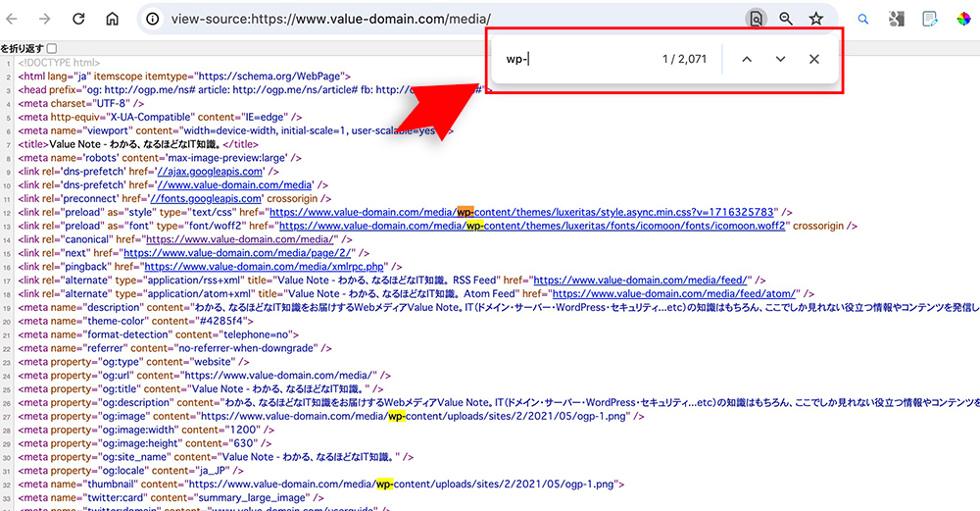The width and height of the screenshot is (980, 511).
Task: Open the browser home page
Action: (112, 19)
